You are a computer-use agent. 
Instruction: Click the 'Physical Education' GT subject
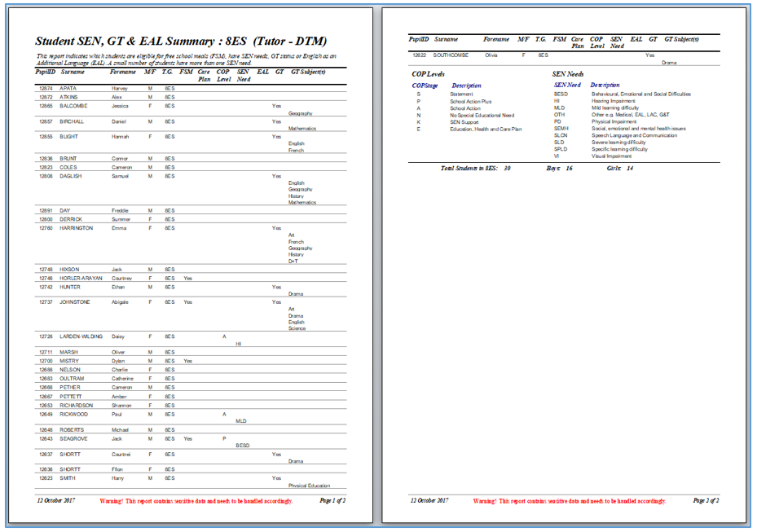[310, 486]
